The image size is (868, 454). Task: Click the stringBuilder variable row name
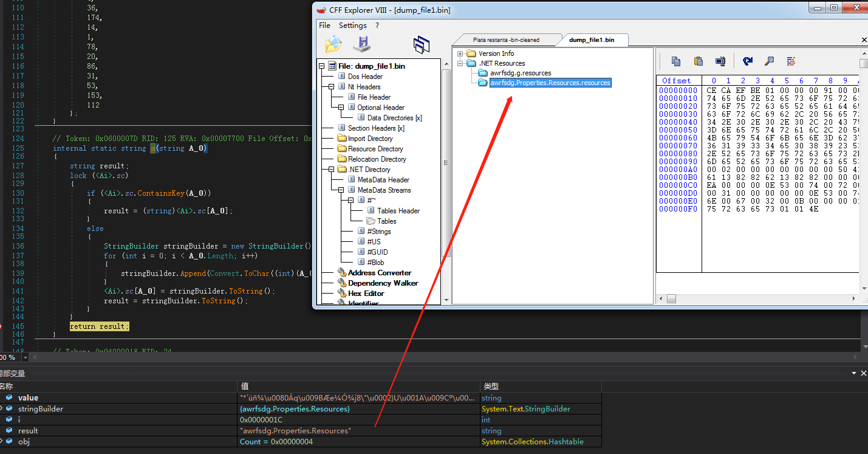click(41, 409)
